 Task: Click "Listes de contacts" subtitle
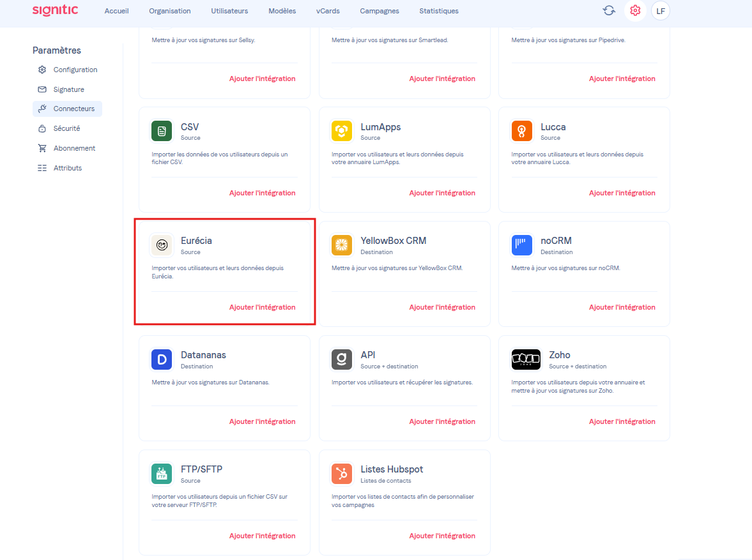(x=386, y=480)
